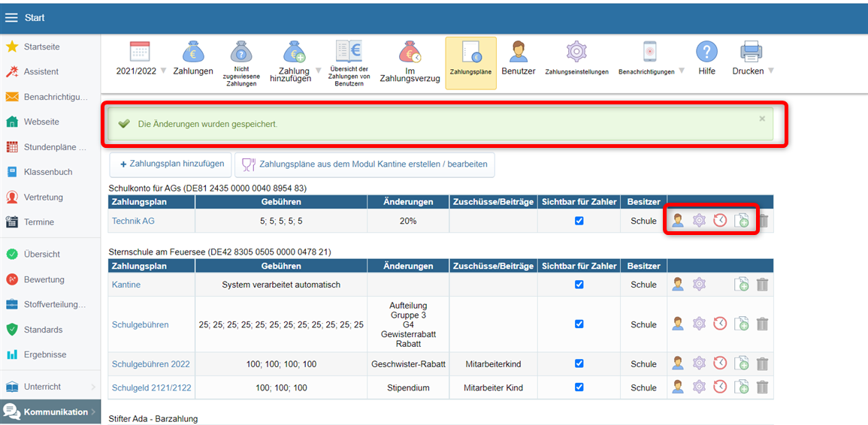Click the clock icon for Schulgebühren 2022
Screen dimensions: 868x425
pyautogui.click(x=720, y=364)
